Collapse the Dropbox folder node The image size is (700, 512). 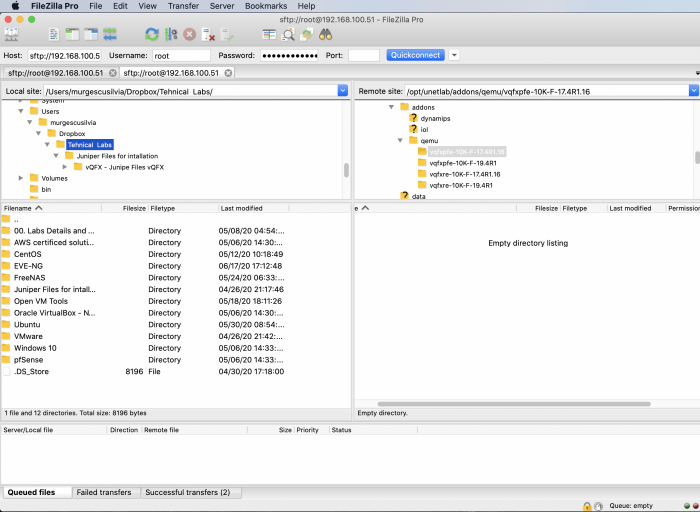[x=38, y=133]
